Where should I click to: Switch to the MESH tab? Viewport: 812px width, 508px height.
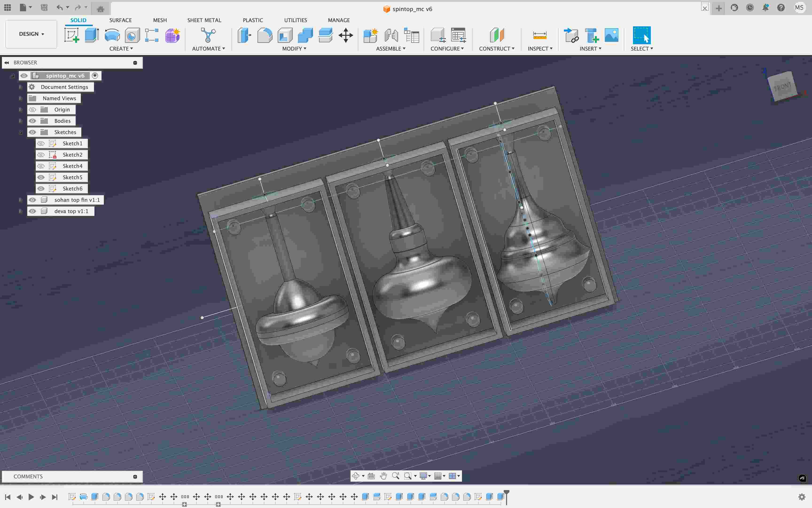tap(160, 20)
